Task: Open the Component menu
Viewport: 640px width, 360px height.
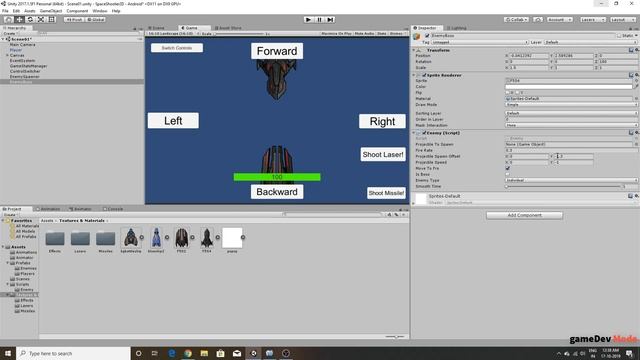Action: tap(77, 11)
